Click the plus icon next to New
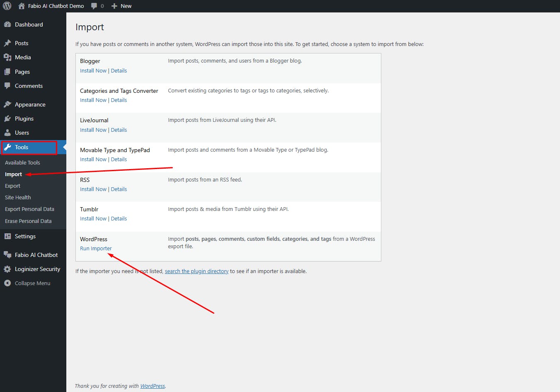560x392 pixels. click(x=114, y=6)
